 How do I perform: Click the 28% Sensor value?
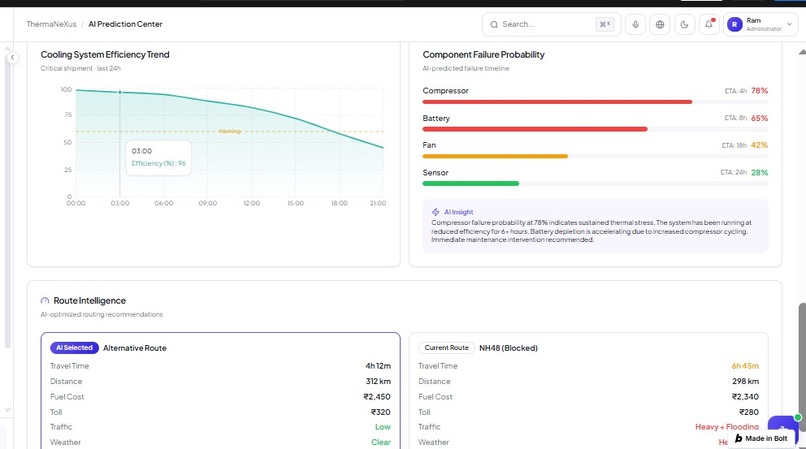(x=759, y=173)
